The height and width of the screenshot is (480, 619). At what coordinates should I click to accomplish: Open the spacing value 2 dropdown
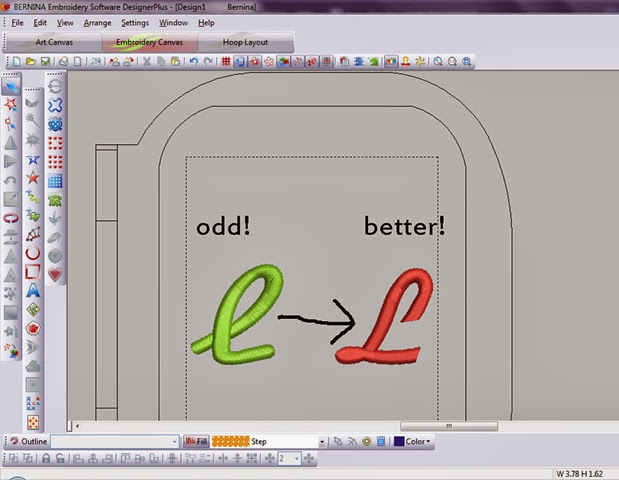point(296,459)
